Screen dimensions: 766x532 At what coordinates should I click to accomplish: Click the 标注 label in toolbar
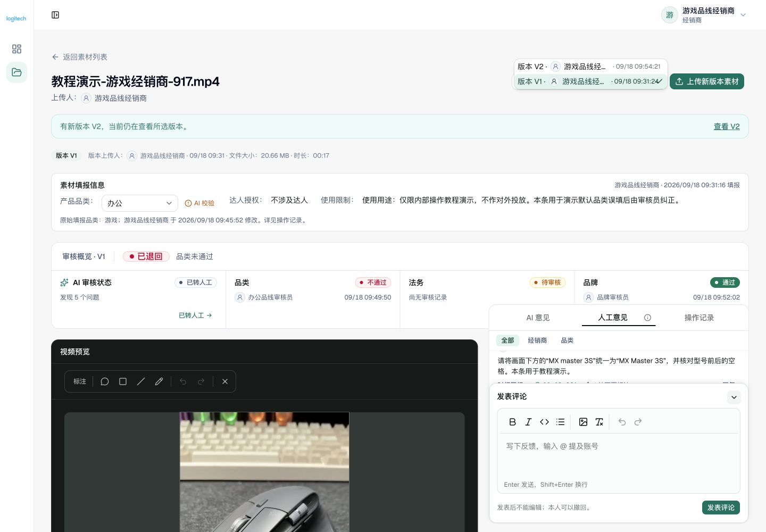pyautogui.click(x=80, y=381)
